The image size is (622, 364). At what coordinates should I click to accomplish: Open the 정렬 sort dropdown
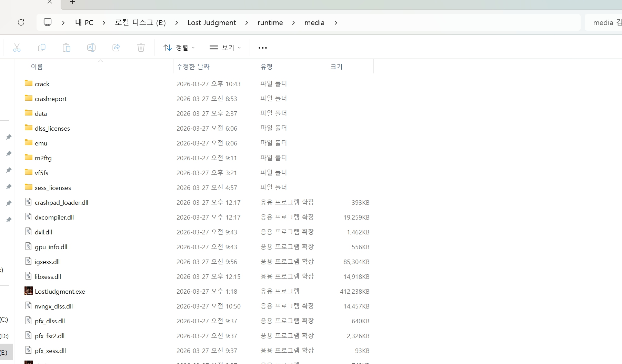pos(179,48)
